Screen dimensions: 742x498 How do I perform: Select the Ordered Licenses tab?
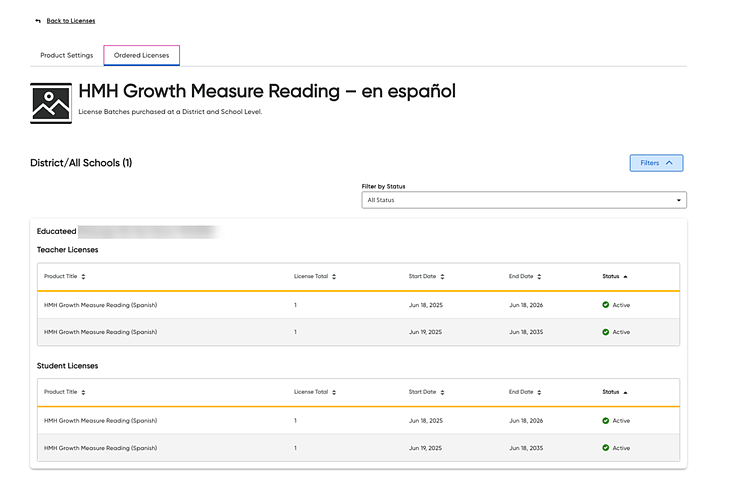[x=141, y=55]
